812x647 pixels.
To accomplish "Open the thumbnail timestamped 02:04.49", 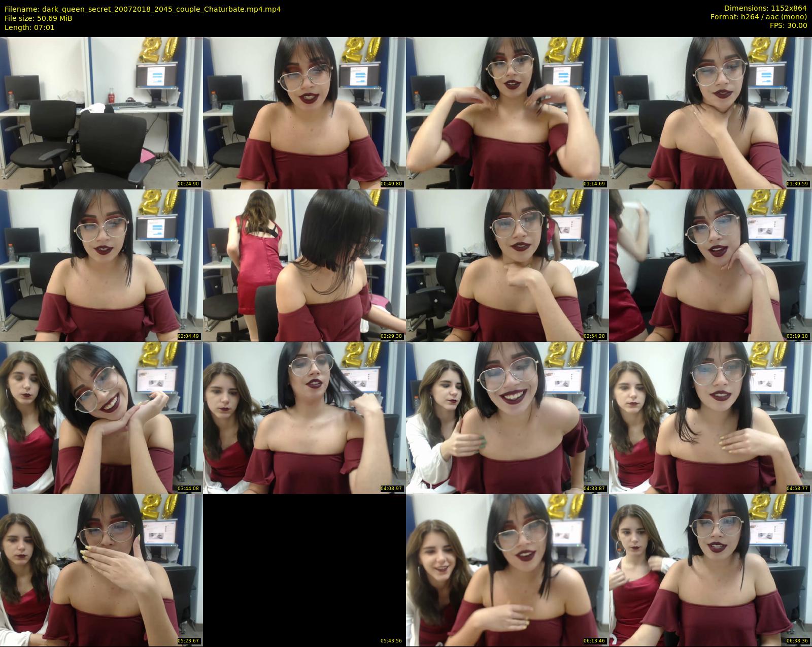I will tap(101, 265).
